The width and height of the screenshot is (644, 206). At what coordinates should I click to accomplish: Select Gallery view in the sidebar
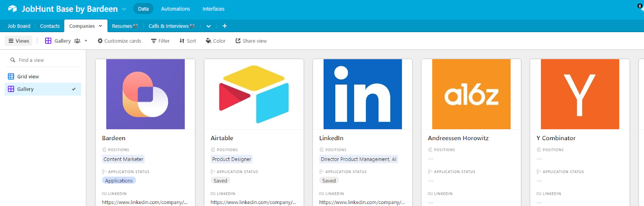point(43,89)
